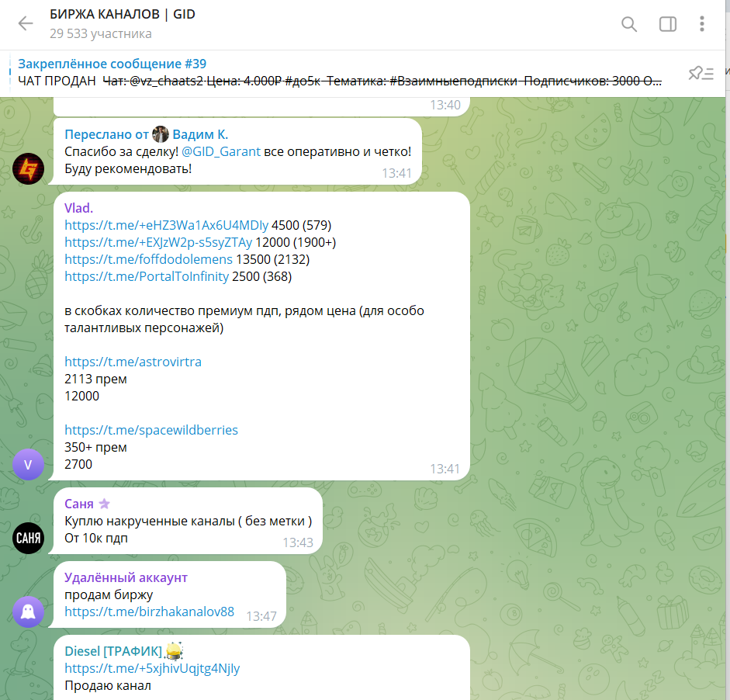Click the emoji status beside Diesel [ТРАФИК]

point(174,650)
